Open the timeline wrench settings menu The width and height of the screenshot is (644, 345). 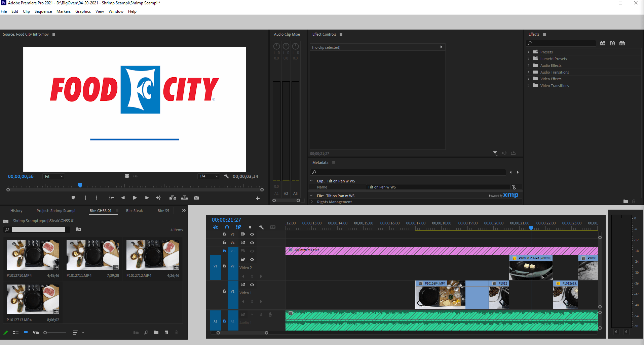(261, 227)
